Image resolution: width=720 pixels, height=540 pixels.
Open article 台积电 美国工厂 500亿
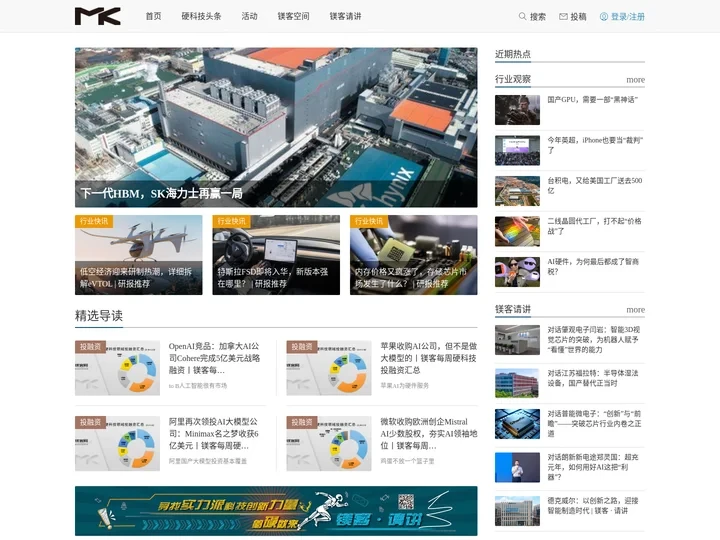[x=595, y=185]
